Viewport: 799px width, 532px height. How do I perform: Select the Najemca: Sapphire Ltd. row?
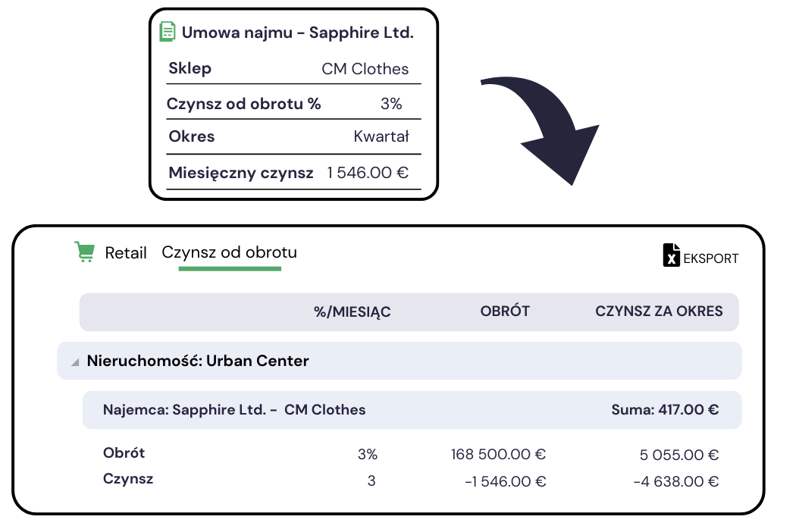click(x=412, y=410)
